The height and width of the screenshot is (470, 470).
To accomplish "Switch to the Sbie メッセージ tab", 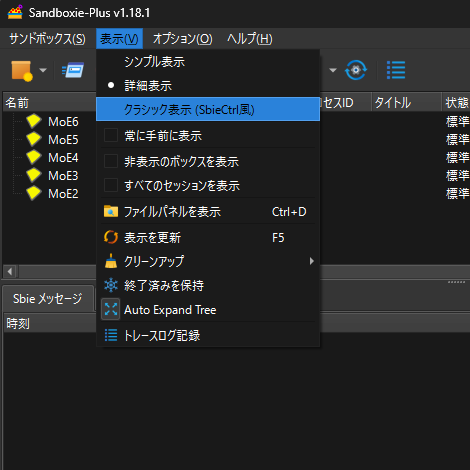I will (x=48, y=299).
